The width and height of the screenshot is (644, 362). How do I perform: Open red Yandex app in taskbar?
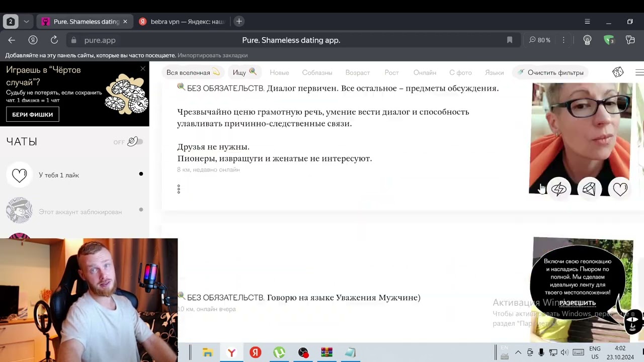pos(255,352)
